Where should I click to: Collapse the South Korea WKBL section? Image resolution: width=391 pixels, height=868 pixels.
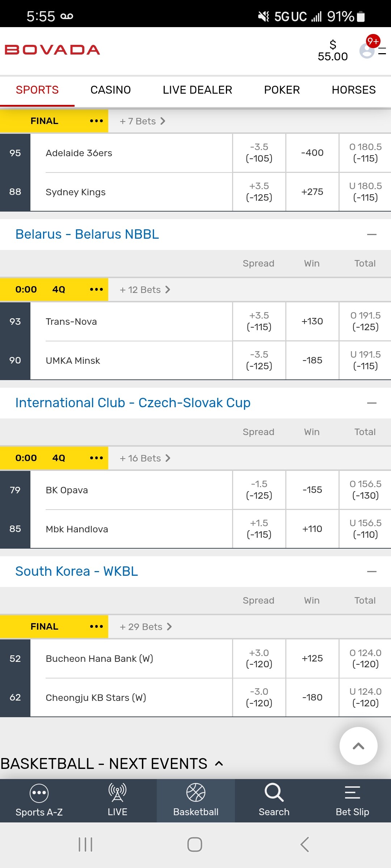pyautogui.click(x=372, y=571)
